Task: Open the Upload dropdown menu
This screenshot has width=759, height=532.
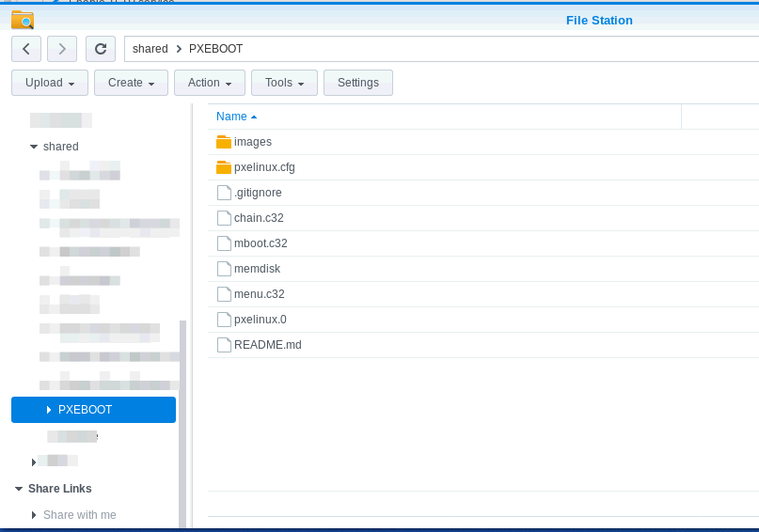Action: pyautogui.click(x=50, y=83)
